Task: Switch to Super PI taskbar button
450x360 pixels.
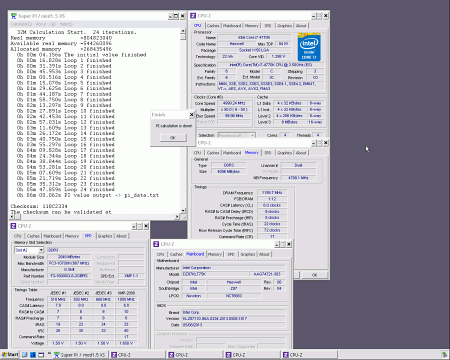Action: tap(80, 355)
